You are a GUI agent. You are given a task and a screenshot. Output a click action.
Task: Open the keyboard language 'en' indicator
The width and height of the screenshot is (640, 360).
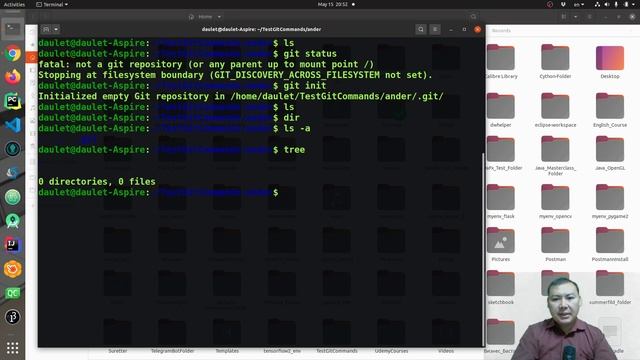coord(579,4)
